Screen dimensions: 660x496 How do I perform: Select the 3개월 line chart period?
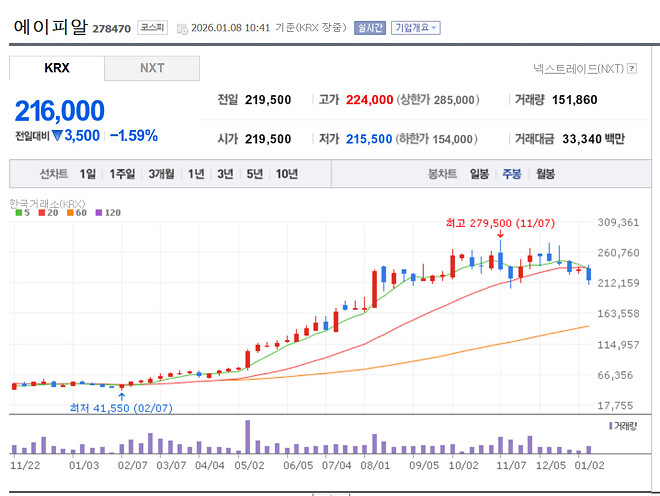coord(161,174)
